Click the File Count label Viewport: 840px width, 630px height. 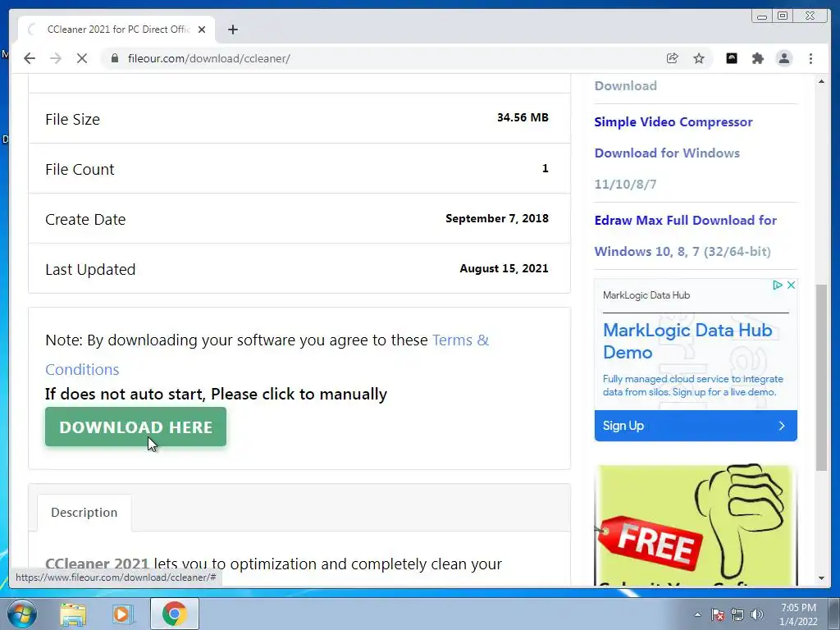point(80,169)
